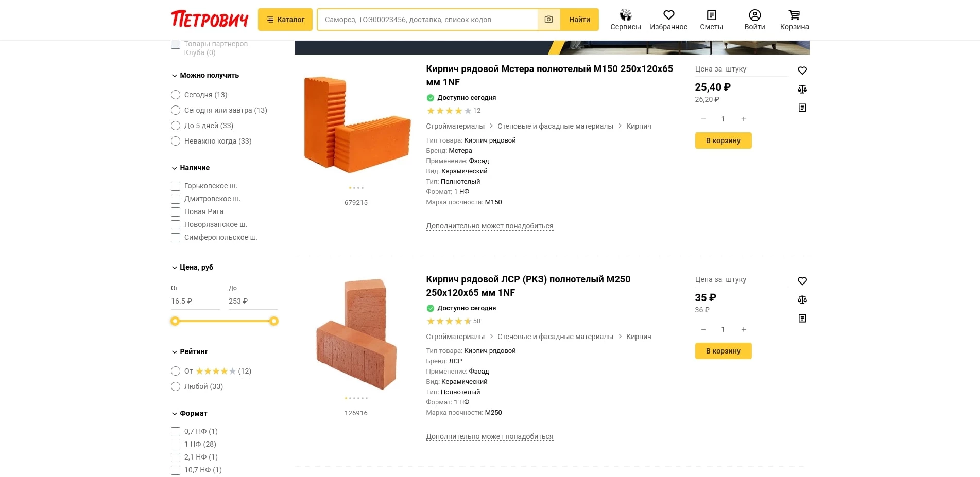Screen dimensions: 980x477
Task: Open the Каталог menu
Action: point(285,20)
